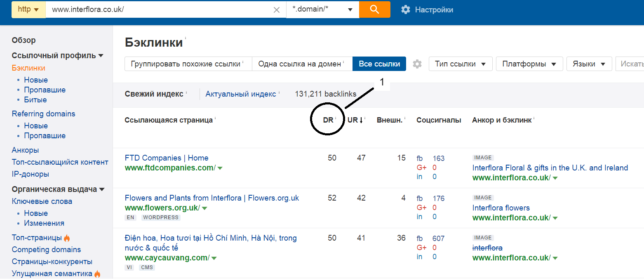Expand arrow beside interflora.co.uk under Interflora flowers
This screenshot has height=279, width=644.
[555, 218]
